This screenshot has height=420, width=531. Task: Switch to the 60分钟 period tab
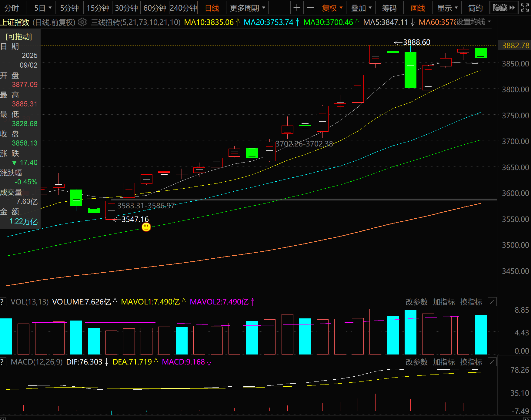point(155,8)
